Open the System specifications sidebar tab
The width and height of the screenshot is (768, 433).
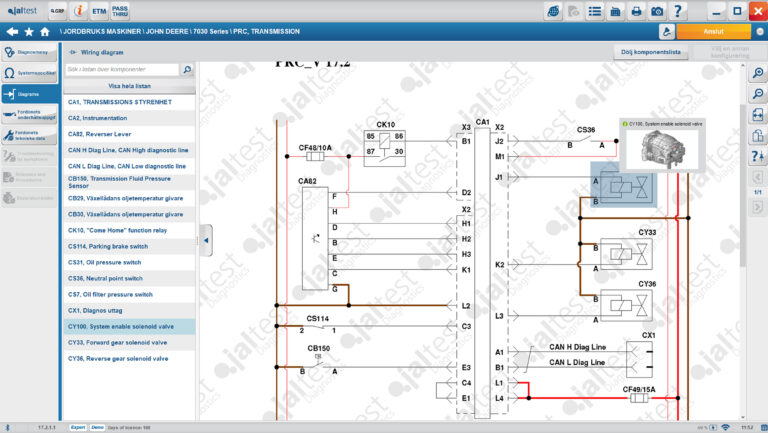[x=29, y=73]
